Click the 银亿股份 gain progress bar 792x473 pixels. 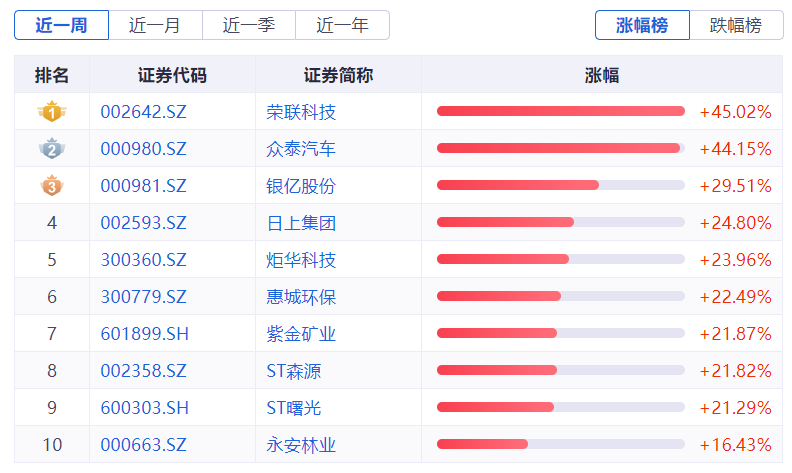(561, 185)
